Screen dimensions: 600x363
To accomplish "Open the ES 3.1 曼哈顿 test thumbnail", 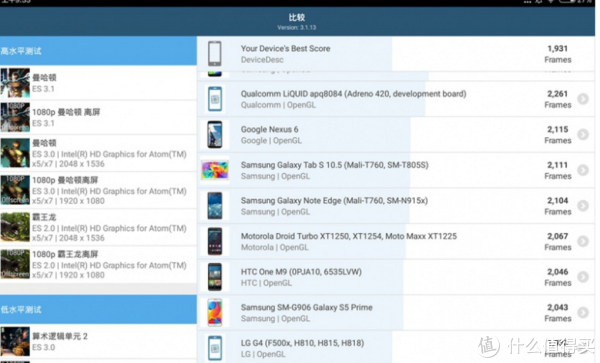I will [x=15, y=83].
